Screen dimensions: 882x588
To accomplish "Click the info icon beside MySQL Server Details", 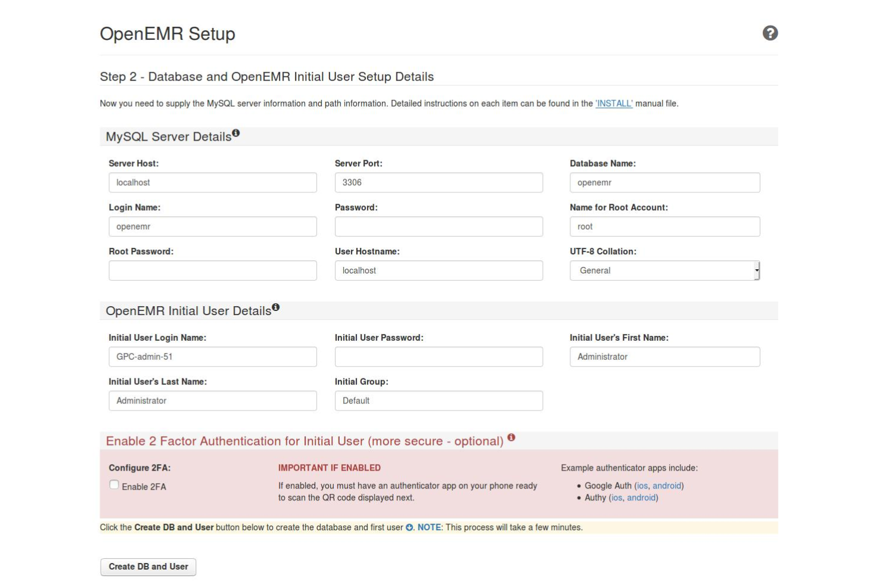I will click(237, 132).
